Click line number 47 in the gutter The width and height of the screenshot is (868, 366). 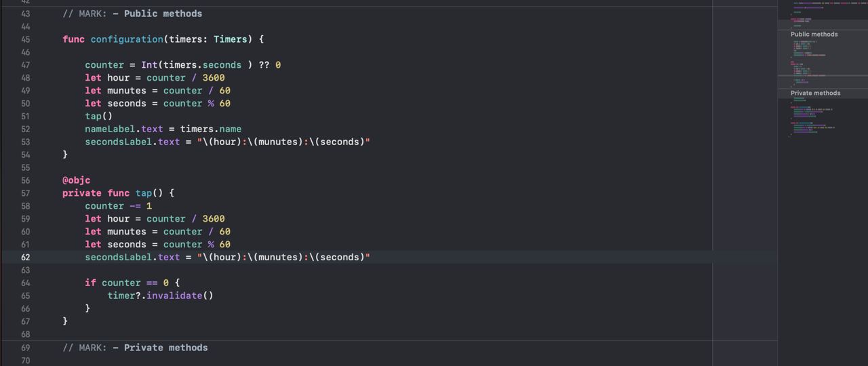point(25,65)
